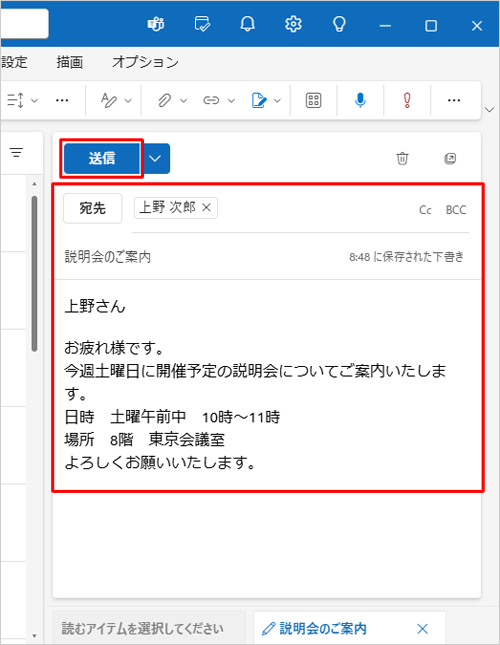Click the microphone dictate icon
This screenshot has width=500, height=645.
click(x=360, y=100)
